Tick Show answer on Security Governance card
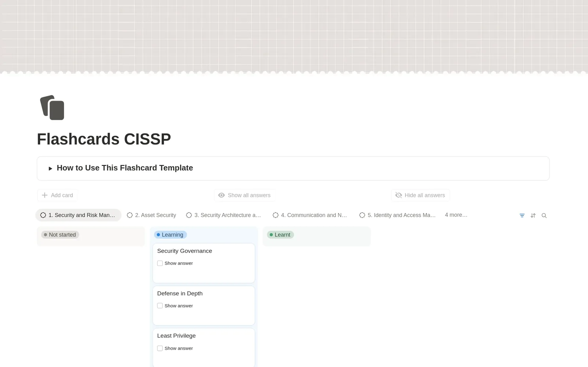The width and height of the screenshot is (588, 367). [x=160, y=263]
